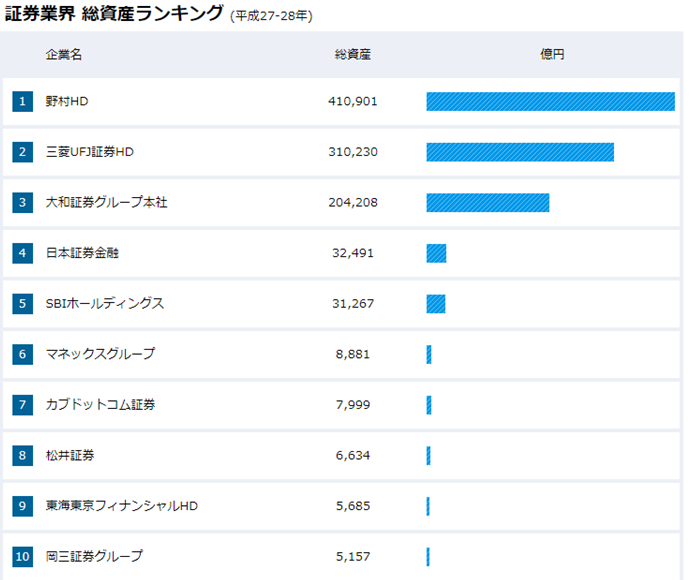Click the total assets value 31,267
Image resolution: width=695 pixels, height=580 pixels.
tap(353, 304)
